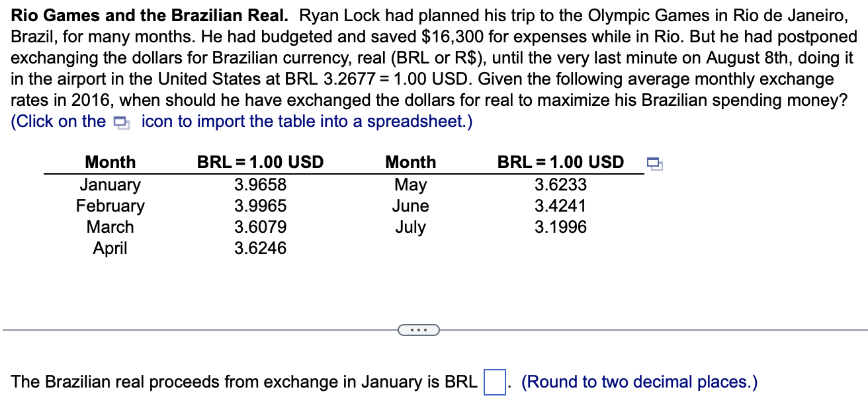Click the 'BRL = 1.00 USD' header above 3.9658

tap(261, 162)
